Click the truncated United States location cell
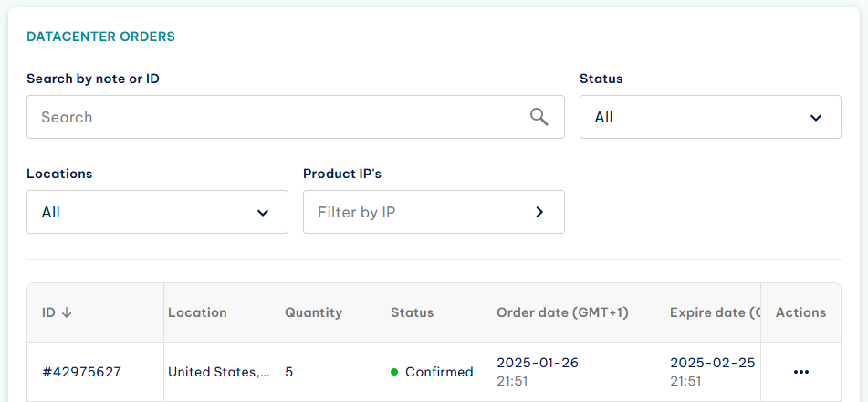This screenshot has width=868, height=402. [219, 372]
